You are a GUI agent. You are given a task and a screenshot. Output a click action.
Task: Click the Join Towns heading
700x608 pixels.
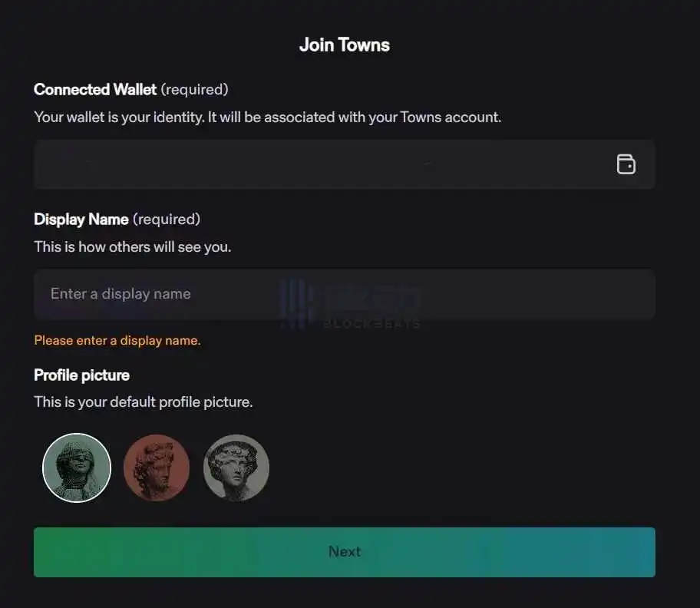point(345,45)
